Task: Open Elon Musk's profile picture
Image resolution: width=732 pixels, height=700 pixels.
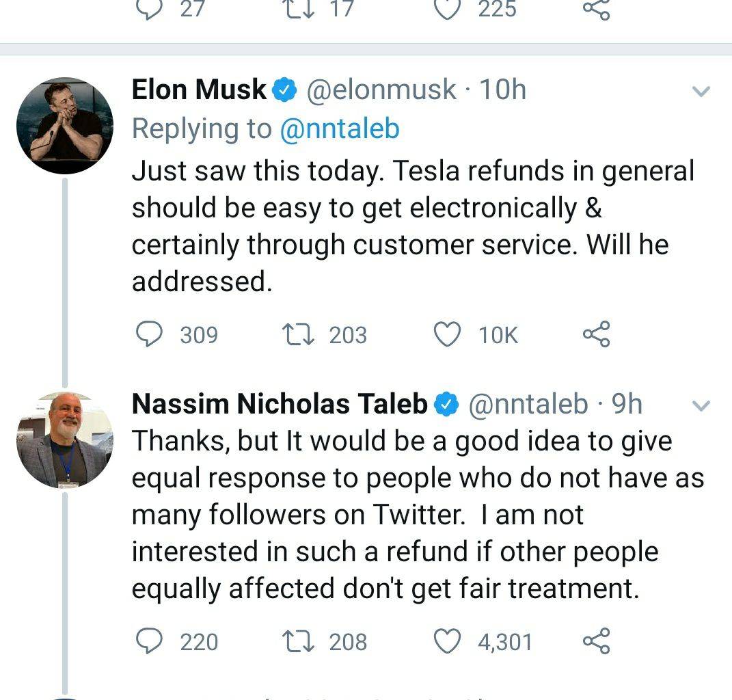Action: tap(64, 126)
